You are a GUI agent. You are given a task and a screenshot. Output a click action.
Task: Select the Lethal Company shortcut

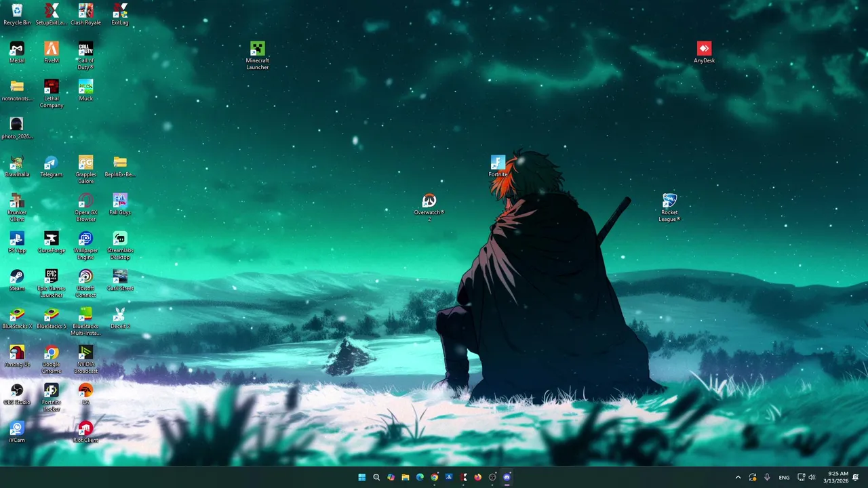click(52, 94)
